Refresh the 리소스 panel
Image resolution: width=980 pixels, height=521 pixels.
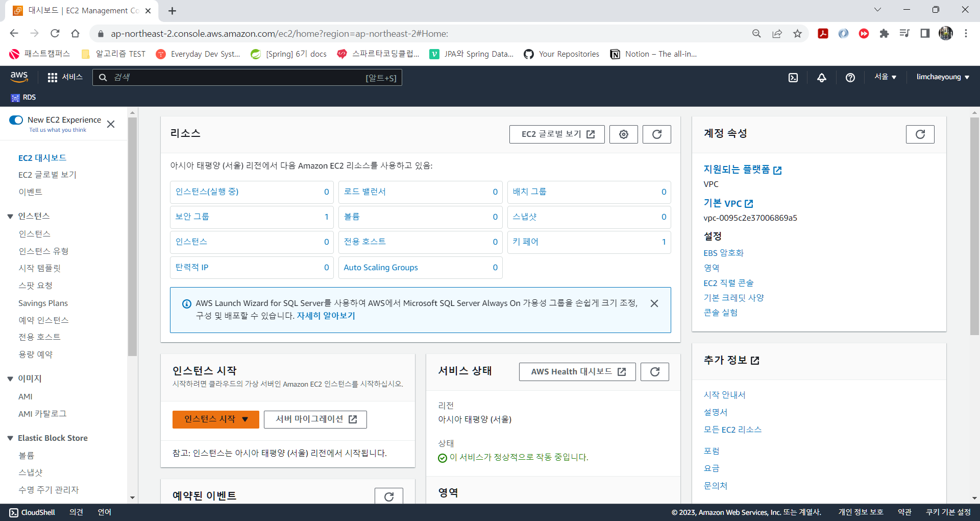click(x=657, y=134)
